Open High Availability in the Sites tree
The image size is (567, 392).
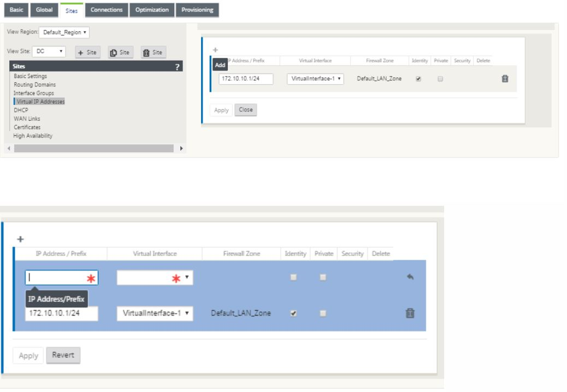tap(33, 135)
